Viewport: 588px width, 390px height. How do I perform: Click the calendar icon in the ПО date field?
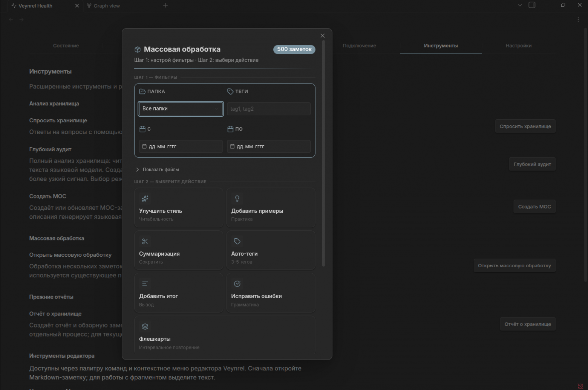(x=232, y=146)
